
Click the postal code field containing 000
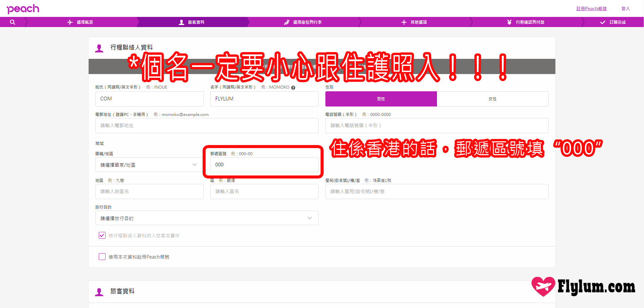[264, 165]
